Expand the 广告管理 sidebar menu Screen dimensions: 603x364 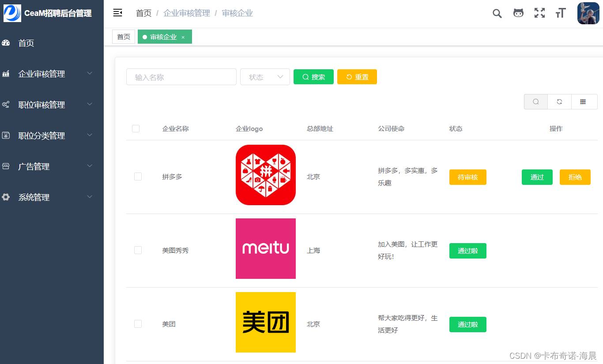click(x=52, y=166)
